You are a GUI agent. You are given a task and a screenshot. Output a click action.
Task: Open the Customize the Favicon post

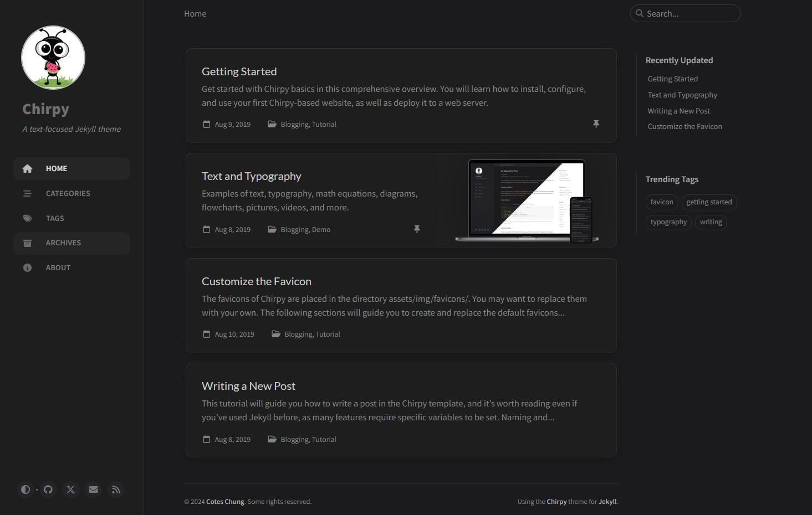click(256, 281)
